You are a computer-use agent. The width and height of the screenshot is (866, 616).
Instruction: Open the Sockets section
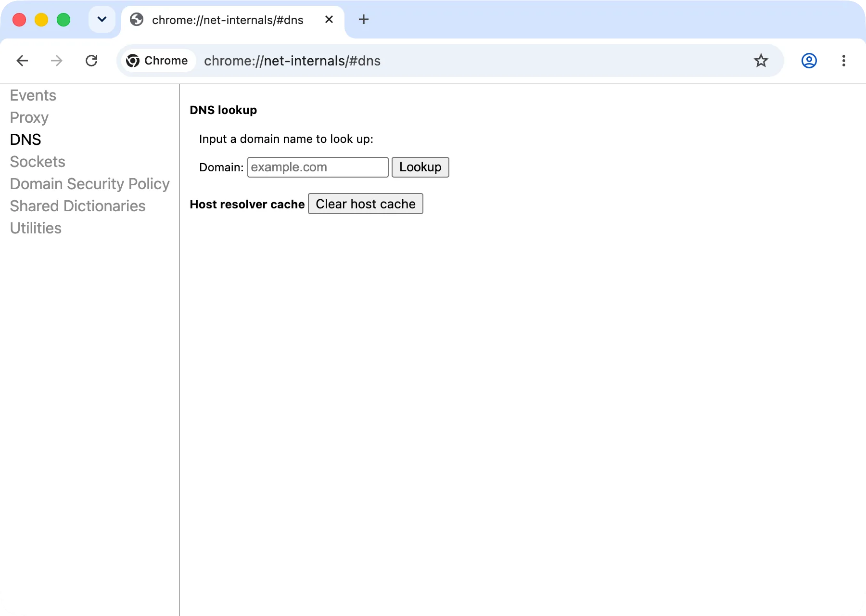pos(38,162)
